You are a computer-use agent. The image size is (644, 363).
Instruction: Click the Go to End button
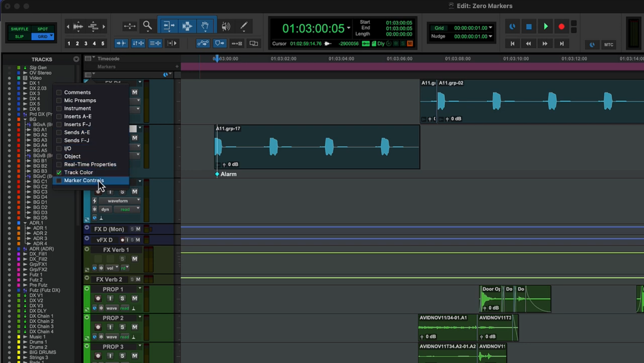(561, 44)
